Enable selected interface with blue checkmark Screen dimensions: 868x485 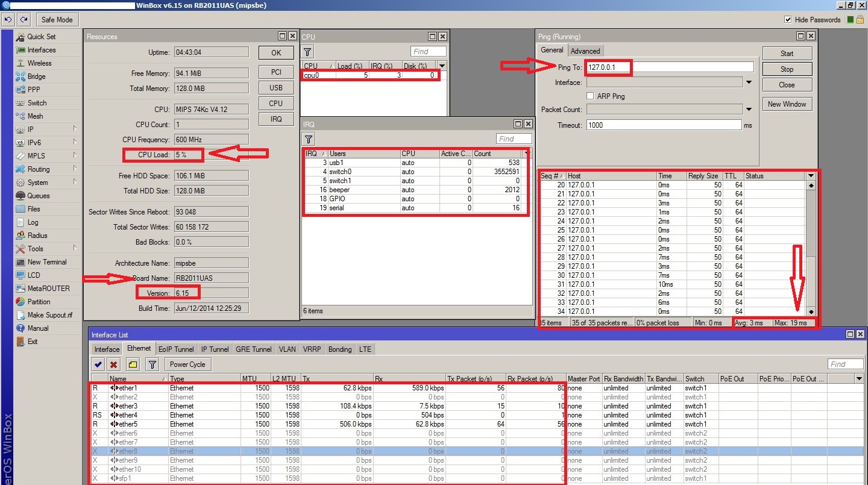coord(98,365)
